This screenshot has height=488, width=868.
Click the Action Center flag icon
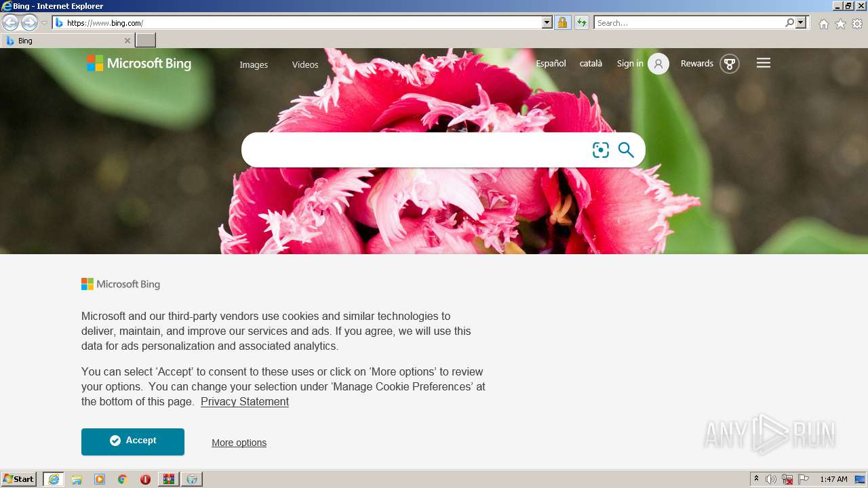click(x=804, y=479)
